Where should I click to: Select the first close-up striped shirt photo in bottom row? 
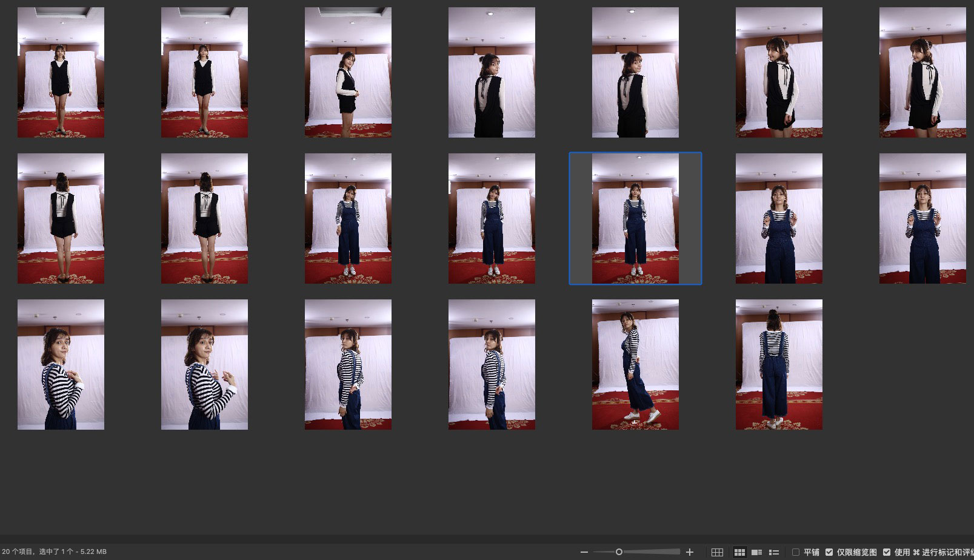pyautogui.click(x=61, y=364)
